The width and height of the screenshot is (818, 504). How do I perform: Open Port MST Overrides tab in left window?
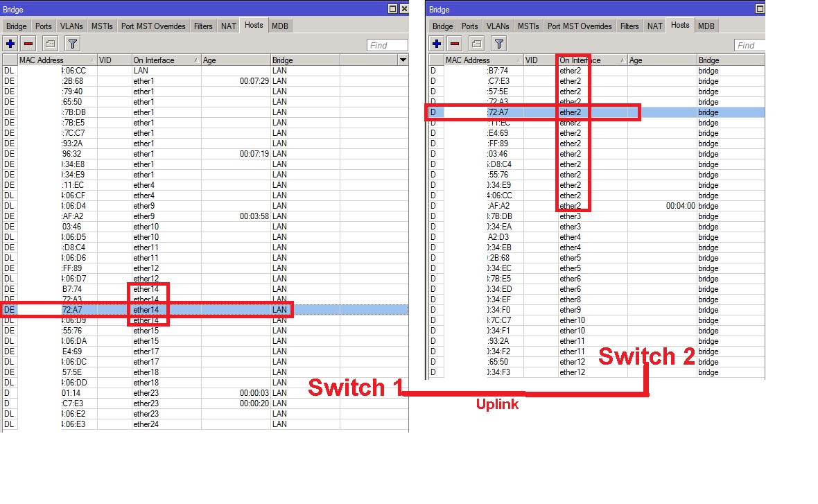pyautogui.click(x=153, y=26)
